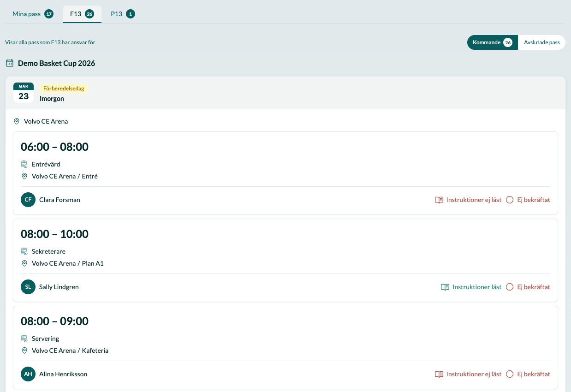
Task: Click the book icon on Sally Lindgren's row
Action: coord(445,287)
